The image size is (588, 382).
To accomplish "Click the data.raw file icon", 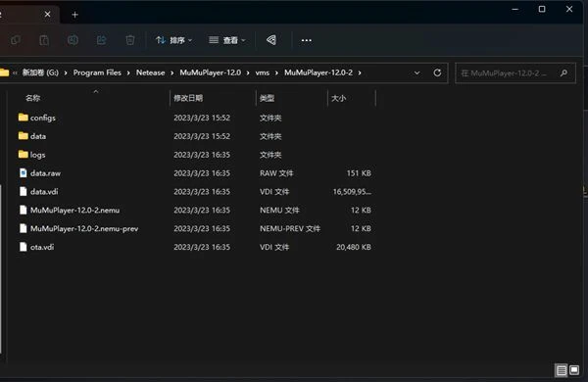I will point(24,172).
